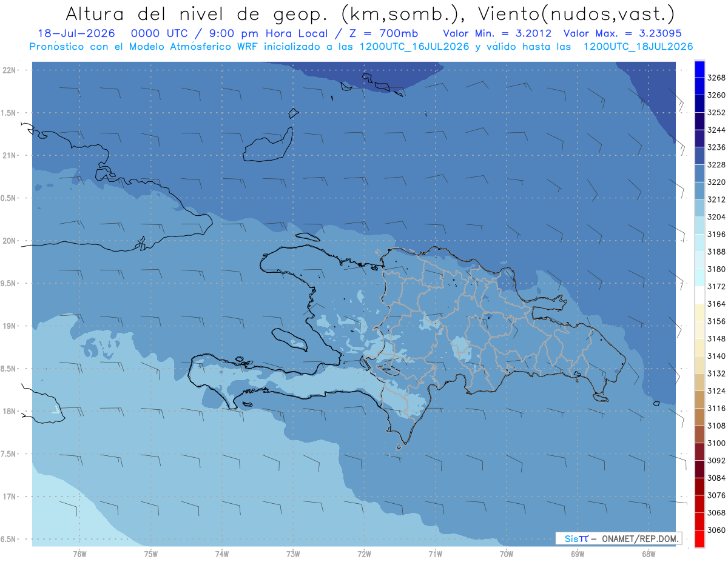Click the 3060 color scale label

click(x=716, y=530)
